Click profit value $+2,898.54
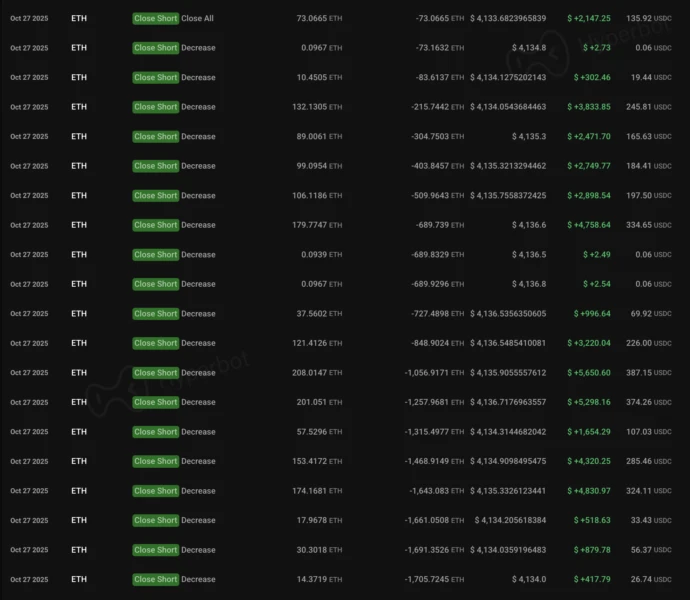The width and height of the screenshot is (690, 600). (589, 195)
